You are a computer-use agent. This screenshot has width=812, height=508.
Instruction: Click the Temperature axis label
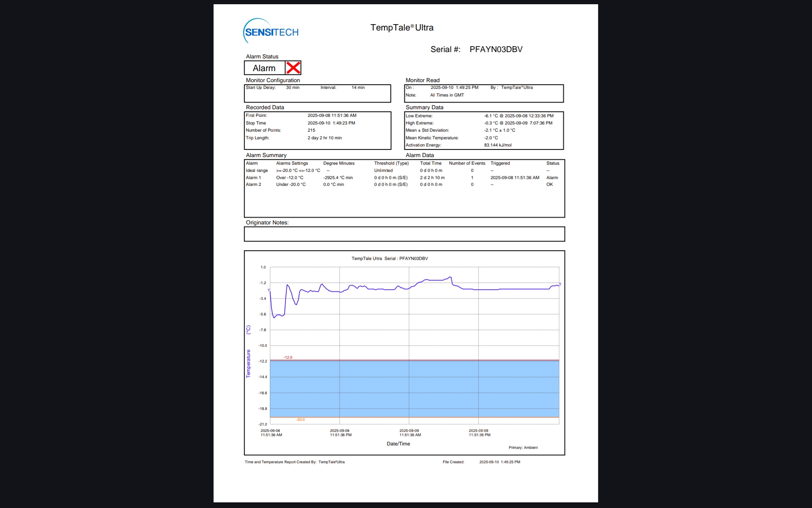point(248,363)
